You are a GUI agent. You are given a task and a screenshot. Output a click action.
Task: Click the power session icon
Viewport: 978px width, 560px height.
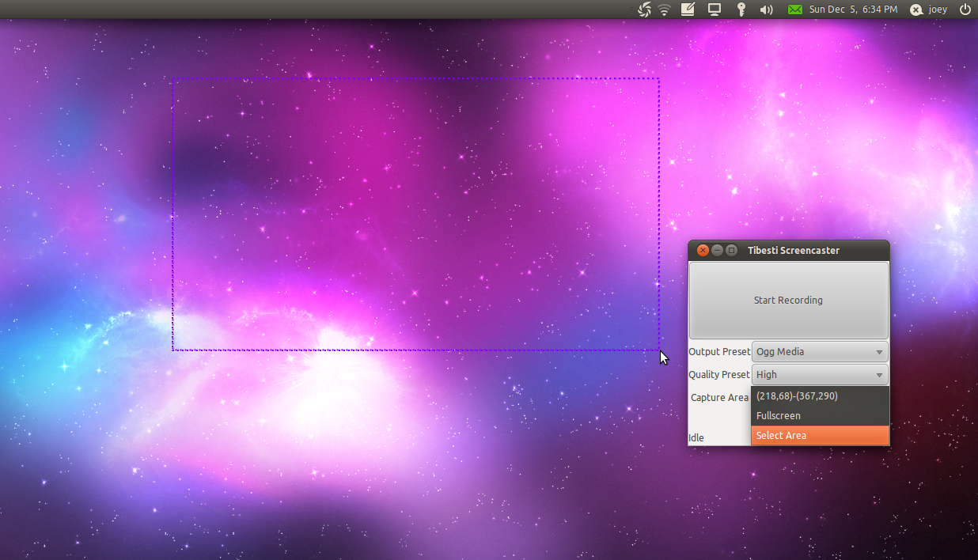[965, 9]
